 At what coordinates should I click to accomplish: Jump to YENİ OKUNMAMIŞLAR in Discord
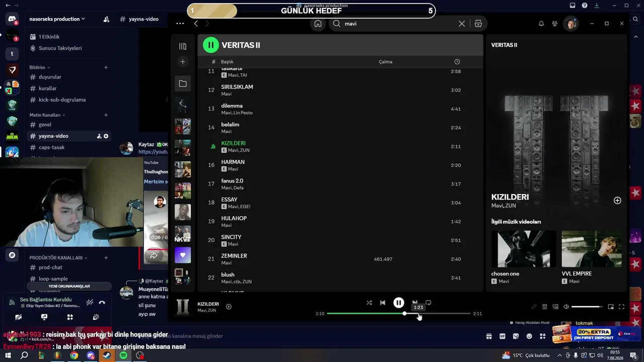69,286
